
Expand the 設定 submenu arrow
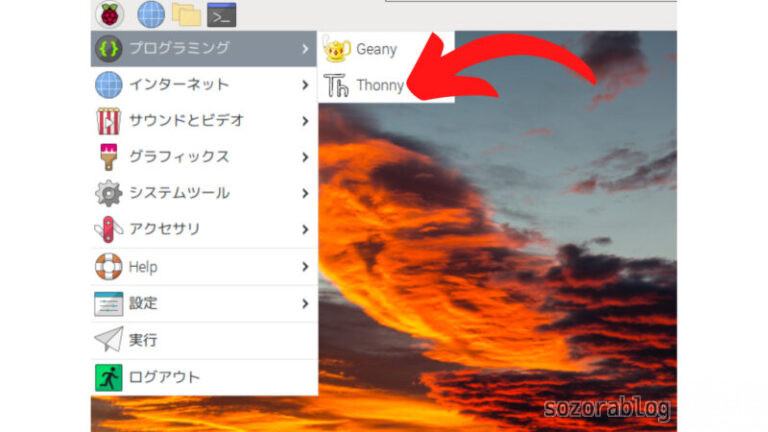[304, 303]
